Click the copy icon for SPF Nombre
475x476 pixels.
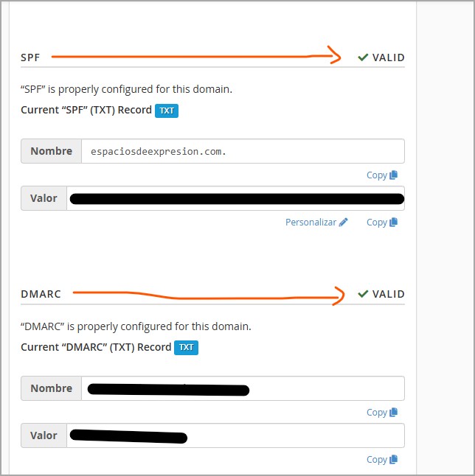pyautogui.click(x=394, y=175)
